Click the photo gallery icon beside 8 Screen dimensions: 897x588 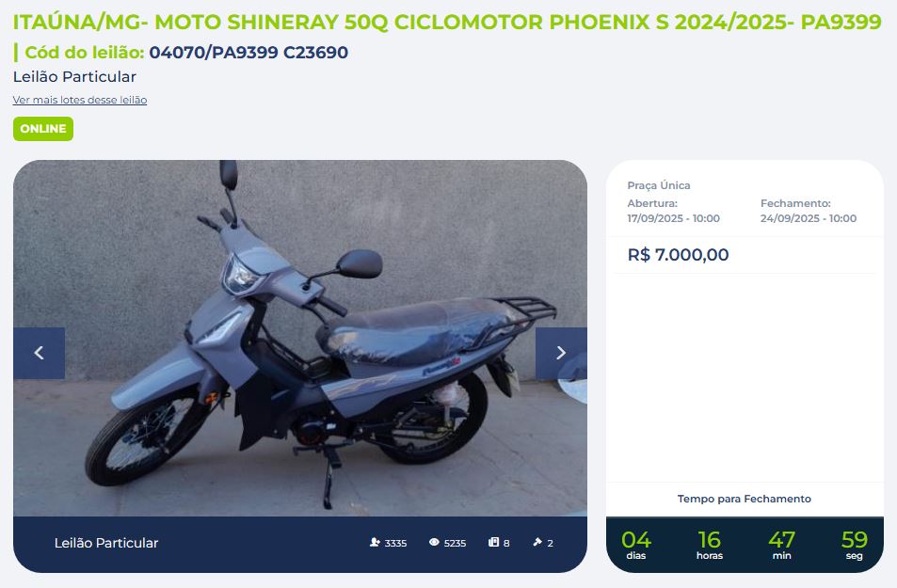(494, 542)
